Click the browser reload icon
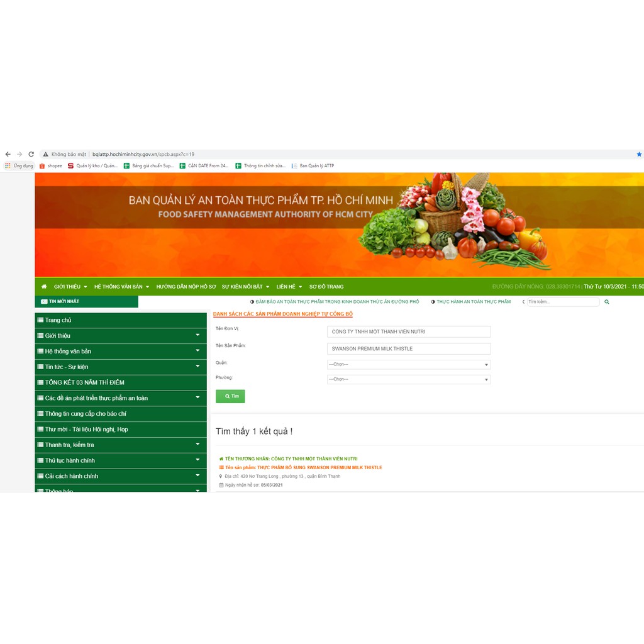The image size is (644, 644). [x=31, y=154]
